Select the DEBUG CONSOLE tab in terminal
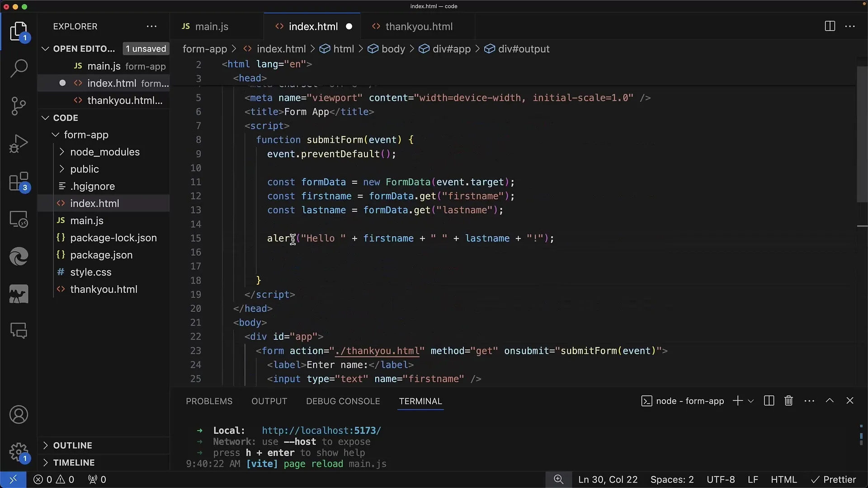The width and height of the screenshot is (868, 488). click(x=343, y=401)
